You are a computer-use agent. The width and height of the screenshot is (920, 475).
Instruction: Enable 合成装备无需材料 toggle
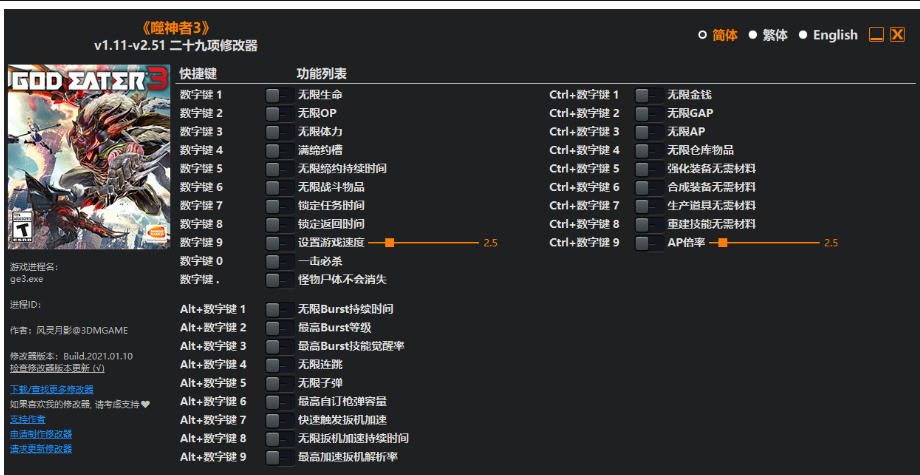pyautogui.click(x=648, y=187)
